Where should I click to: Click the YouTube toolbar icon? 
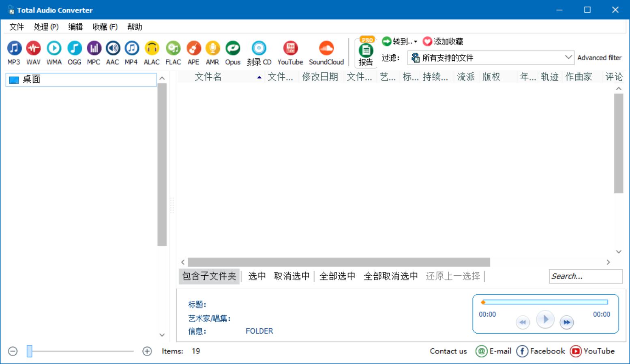click(290, 52)
